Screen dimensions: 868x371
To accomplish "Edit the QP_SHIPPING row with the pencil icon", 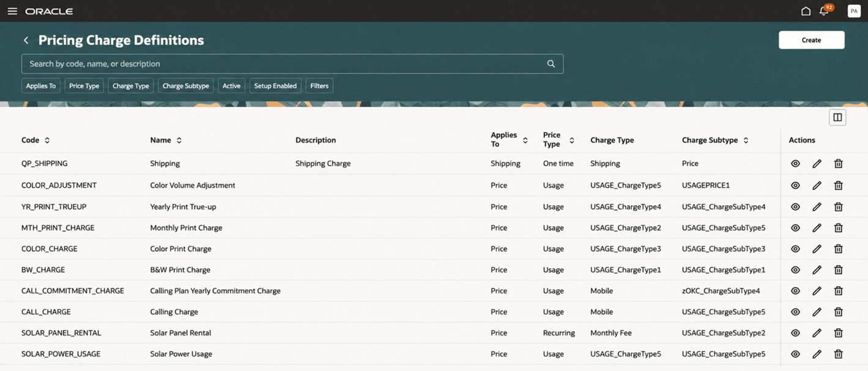I will point(817,164).
